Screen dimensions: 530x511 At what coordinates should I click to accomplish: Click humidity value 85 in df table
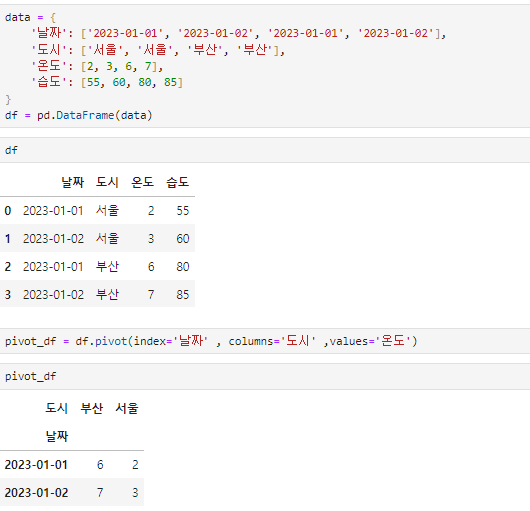pyautogui.click(x=183, y=295)
